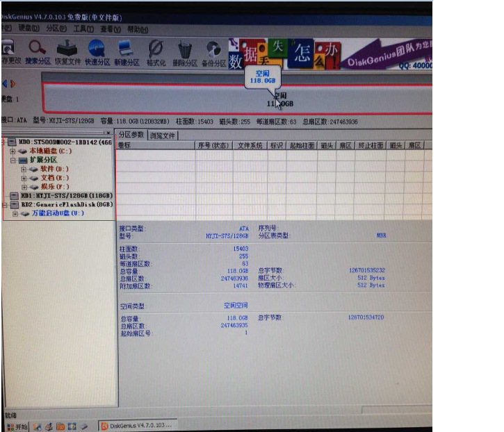Click the Quick Partition (快速分区) disc icon
The height and width of the screenshot is (432, 504).
pos(97,53)
